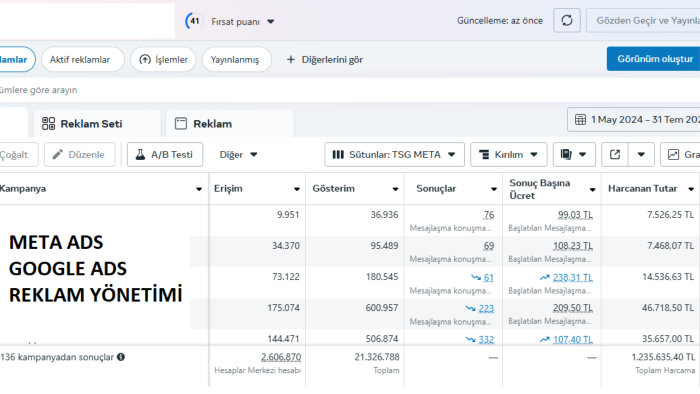Open the Kırılım breakdown dropdown

(x=508, y=155)
